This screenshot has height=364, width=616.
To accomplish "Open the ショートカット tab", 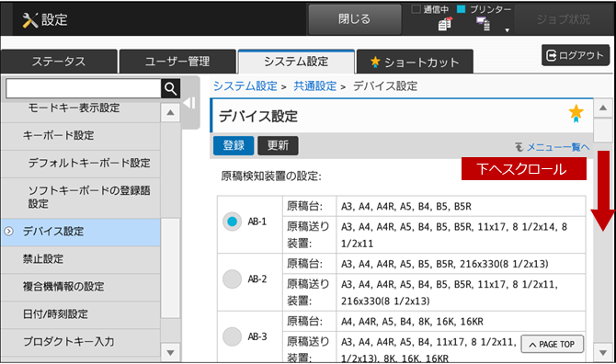I will [415, 62].
